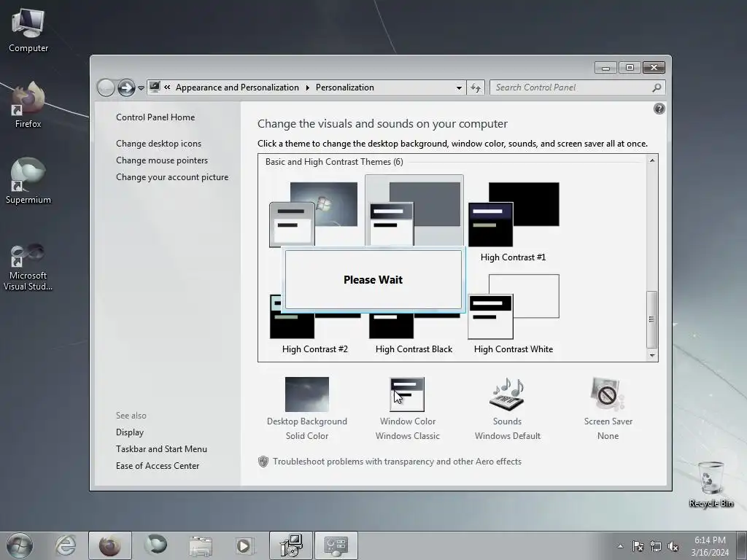Click Appearance and Personalization breadcrumb
This screenshot has width=747, height=560.
(237, 87)
